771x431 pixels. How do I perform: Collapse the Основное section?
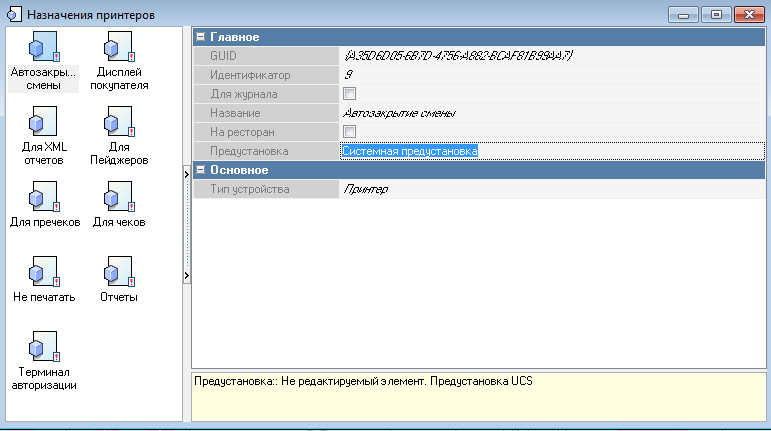pyautogui.click(x=201, y=170)
